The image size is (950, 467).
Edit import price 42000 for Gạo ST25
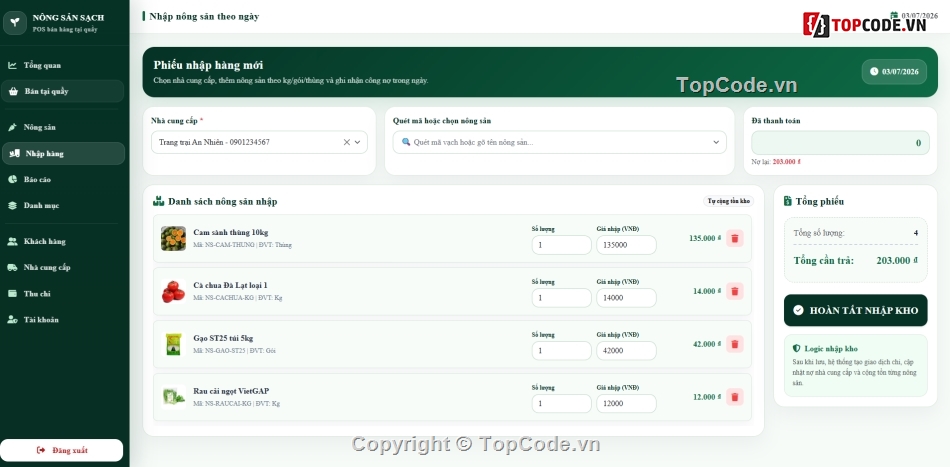click(x=626, y=351)
